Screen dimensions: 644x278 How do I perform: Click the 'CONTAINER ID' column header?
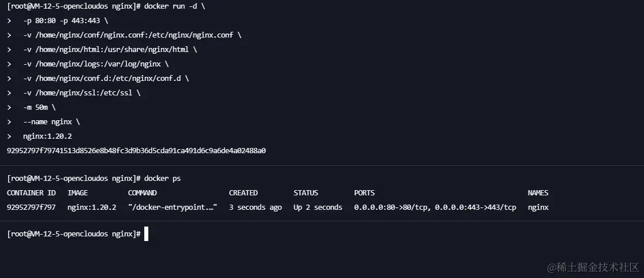click(x=31, y=193)
